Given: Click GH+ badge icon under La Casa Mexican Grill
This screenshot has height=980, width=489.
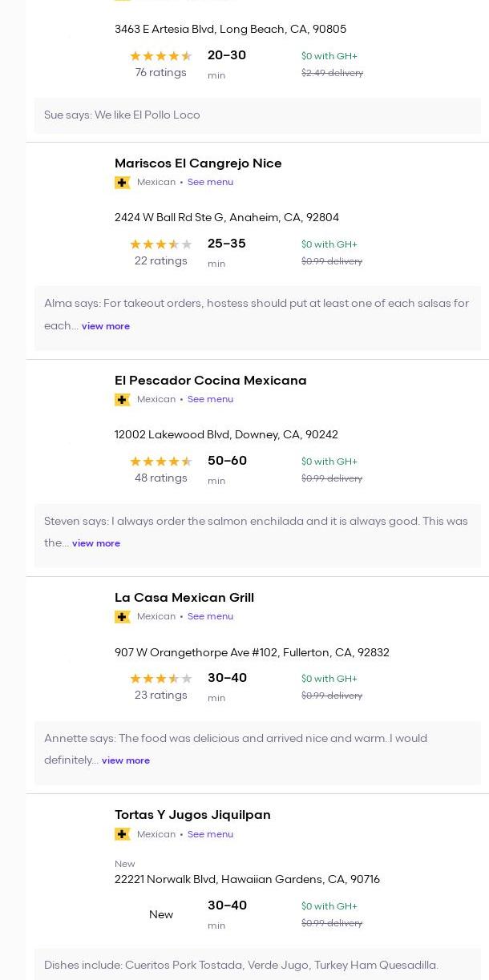Looking at the screenshot, I should pos(122,617).
